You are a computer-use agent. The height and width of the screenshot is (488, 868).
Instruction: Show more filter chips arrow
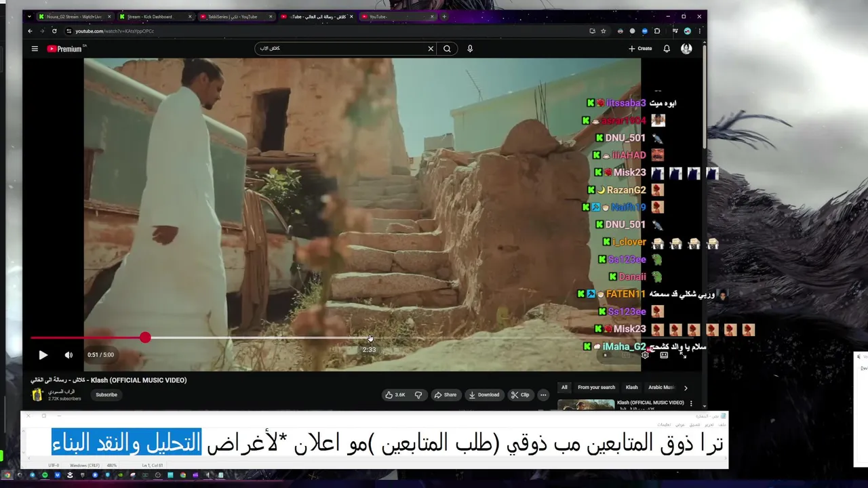686,388
